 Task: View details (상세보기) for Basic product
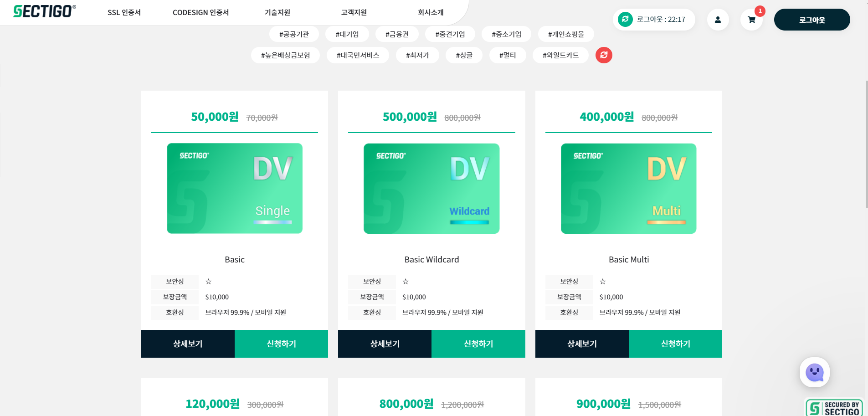(x=188, y=344)
